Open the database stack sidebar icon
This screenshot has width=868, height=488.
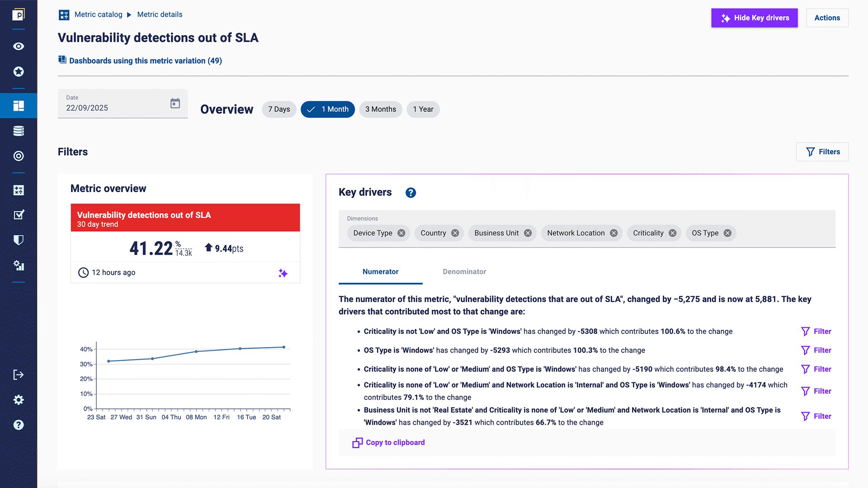19,131
